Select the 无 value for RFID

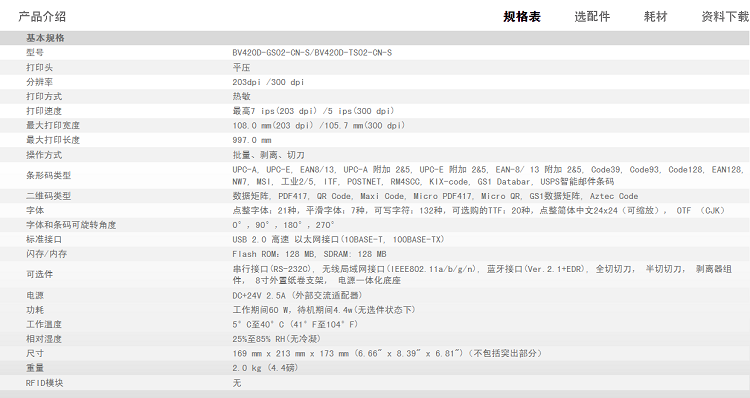pos(237,383)
